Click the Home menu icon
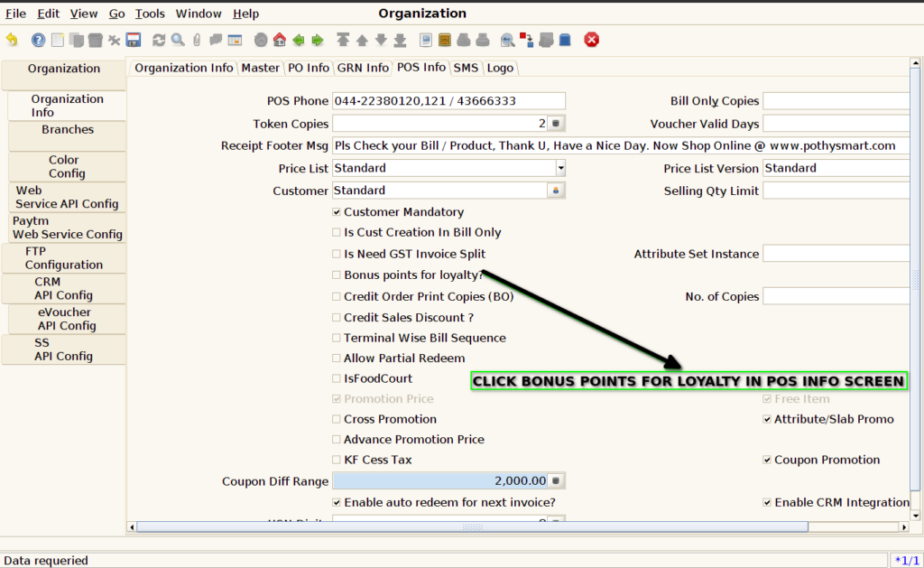The width and height of the screenshot is (924, 568). tap(280, 40)
